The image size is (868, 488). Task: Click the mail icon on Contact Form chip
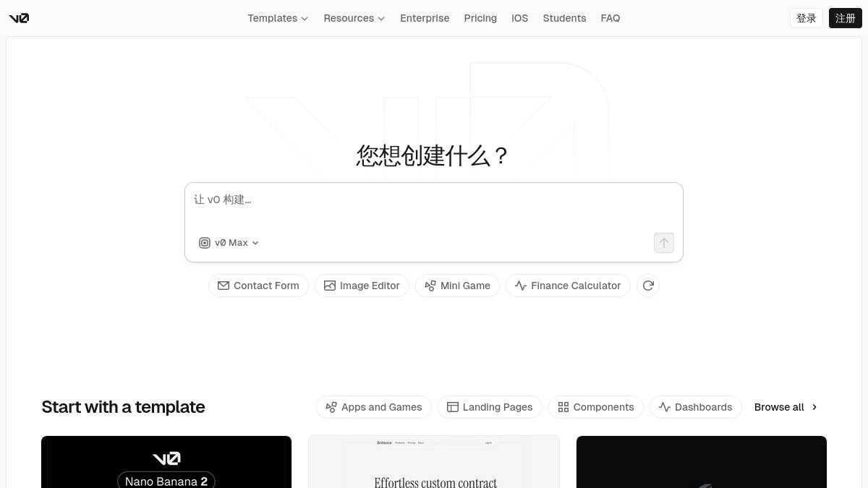click(x=224, y=286)
